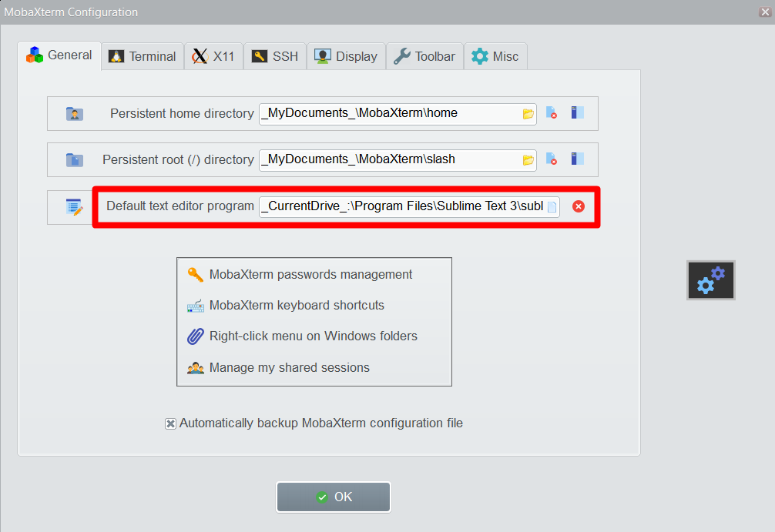Image resolution: width=775 pixels, height=532 pixels.
Task: Open the Misc settings tab
Action: (x=495, y=55)
